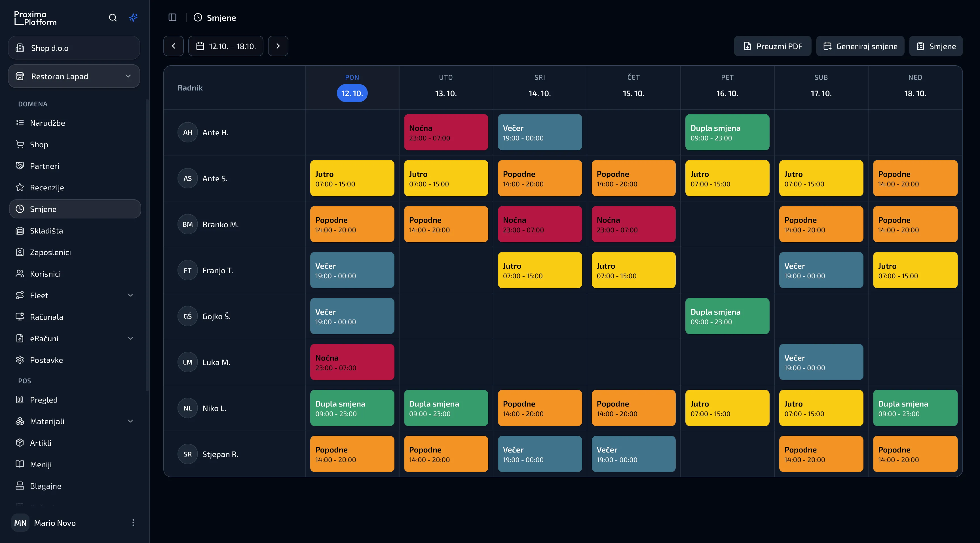Click the Meniji book icon
980x543 pixels.
click(x=20, y=464)
